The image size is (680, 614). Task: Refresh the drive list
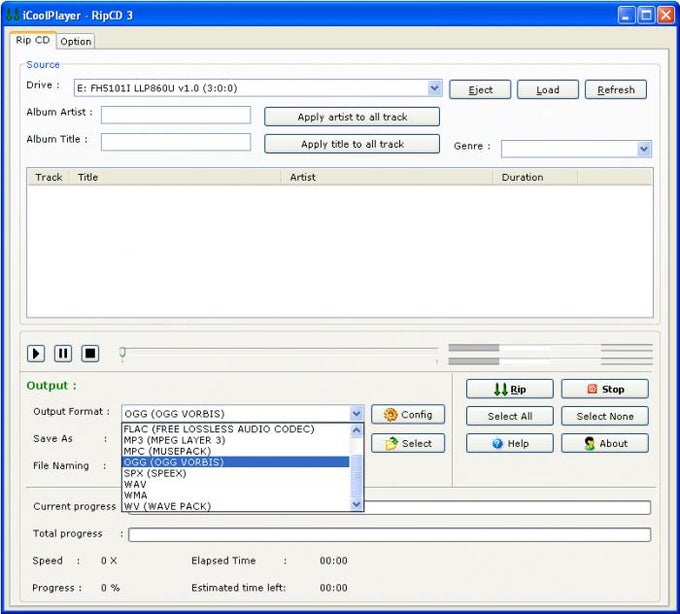click(x=616, y=90)
